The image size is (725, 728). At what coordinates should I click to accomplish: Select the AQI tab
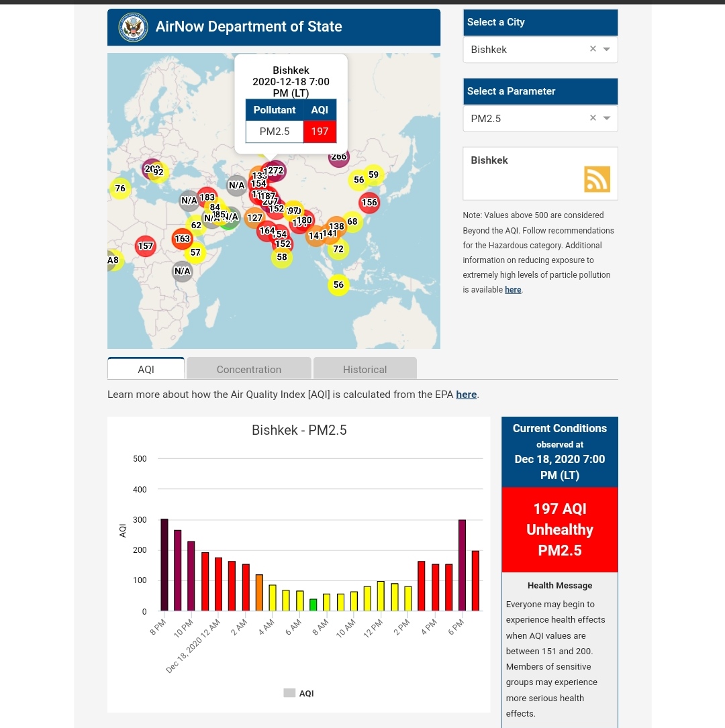click(146, 369)
